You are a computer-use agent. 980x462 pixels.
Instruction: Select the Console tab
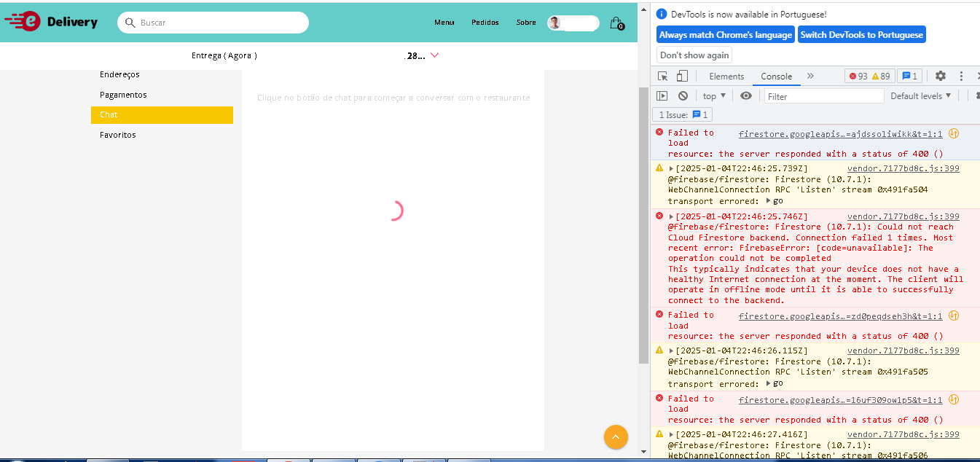point(776,76)
